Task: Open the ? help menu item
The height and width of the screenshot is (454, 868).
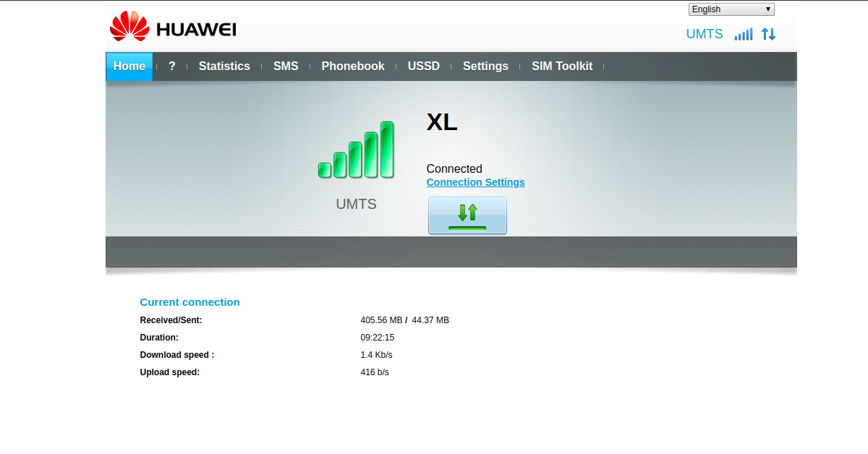Action: (172, 66)
